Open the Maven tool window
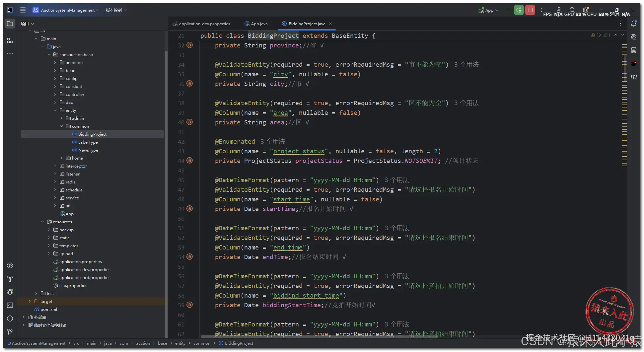Image resolution: width=644 pixels, height=352 pixels. click(634, 77)
